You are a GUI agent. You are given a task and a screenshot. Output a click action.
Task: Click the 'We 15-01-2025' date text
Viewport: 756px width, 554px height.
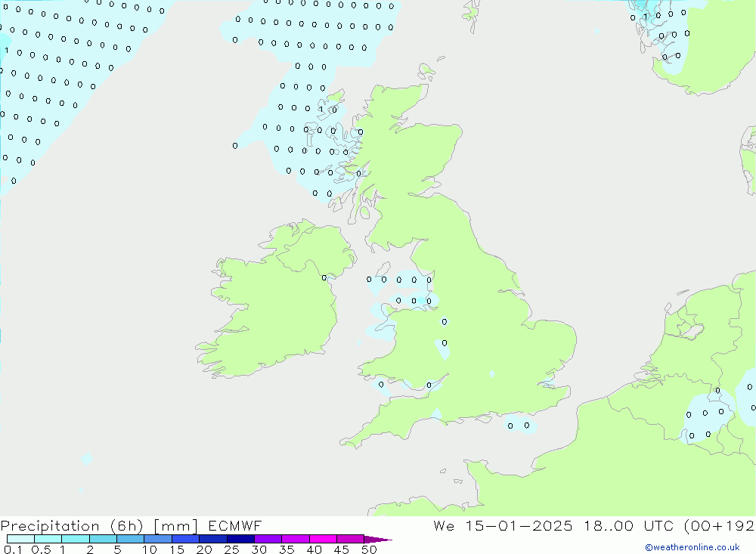[503, 525]
